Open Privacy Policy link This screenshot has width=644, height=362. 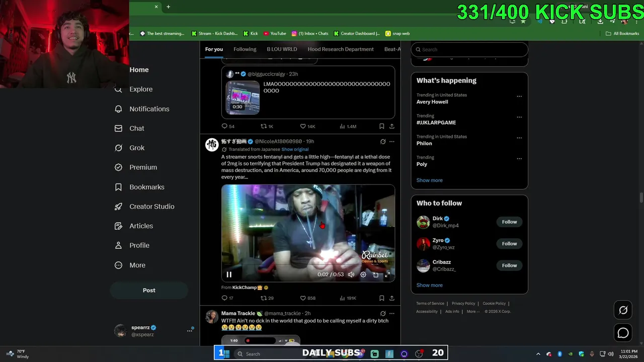click(x=463, y=304)
